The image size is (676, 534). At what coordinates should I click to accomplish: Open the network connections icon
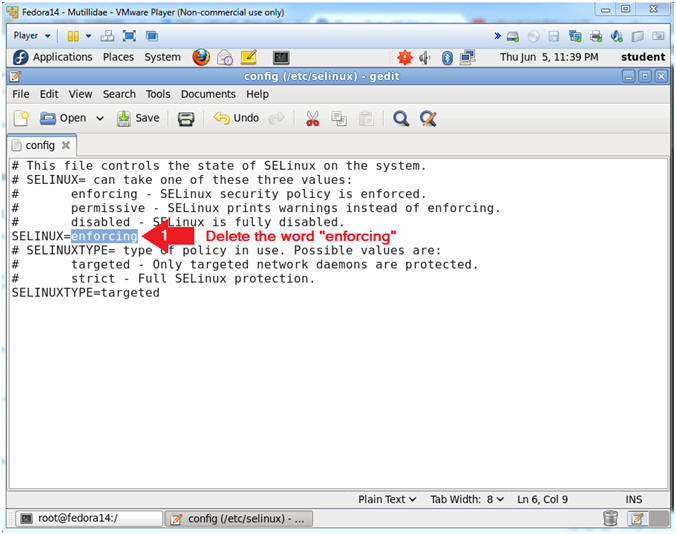(x=467, y=57)
